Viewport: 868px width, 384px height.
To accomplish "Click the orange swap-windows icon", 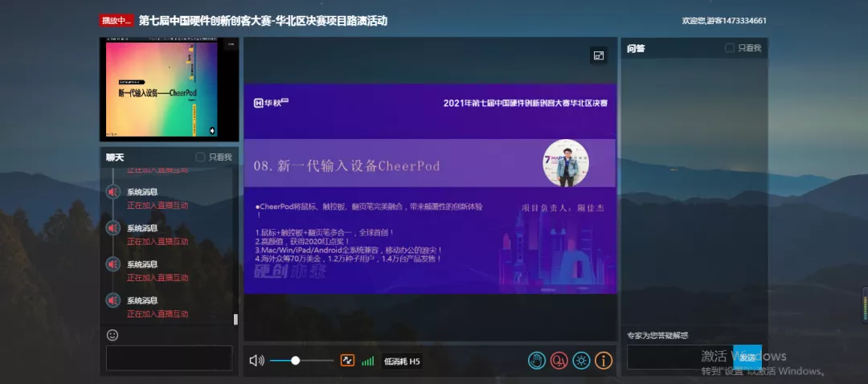I will [x=347, y=360].
